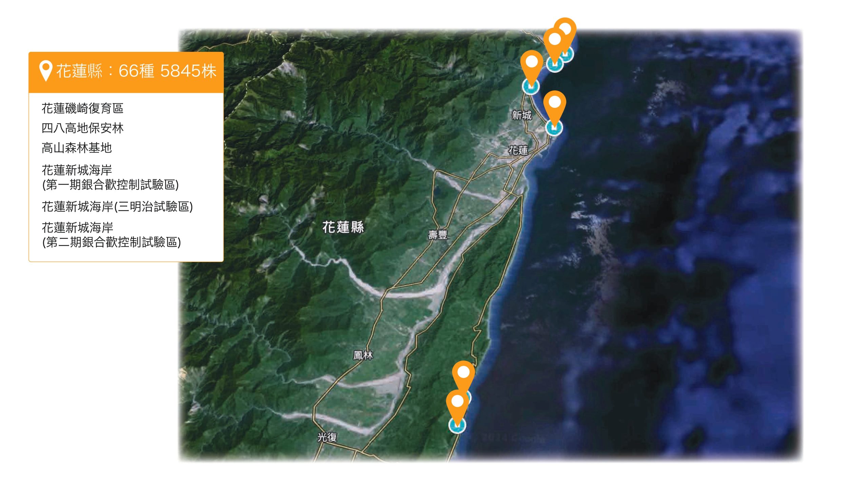The image size is (868, 488).
Task: Select 四八高地保安林 in the list
Action: tap(82, 128)
